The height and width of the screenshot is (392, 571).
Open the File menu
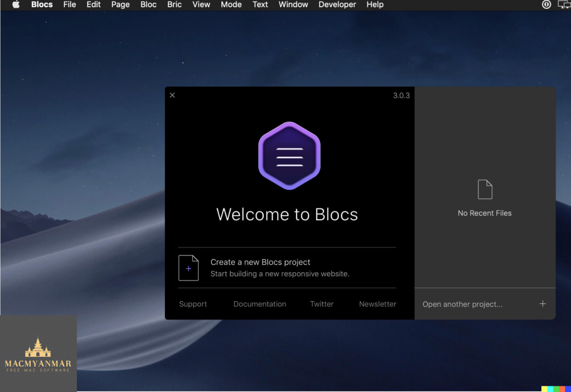[x=70, y=4]
